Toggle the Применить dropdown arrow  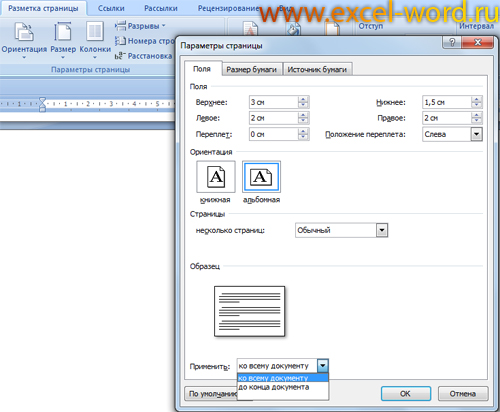(x=323, y=366)
